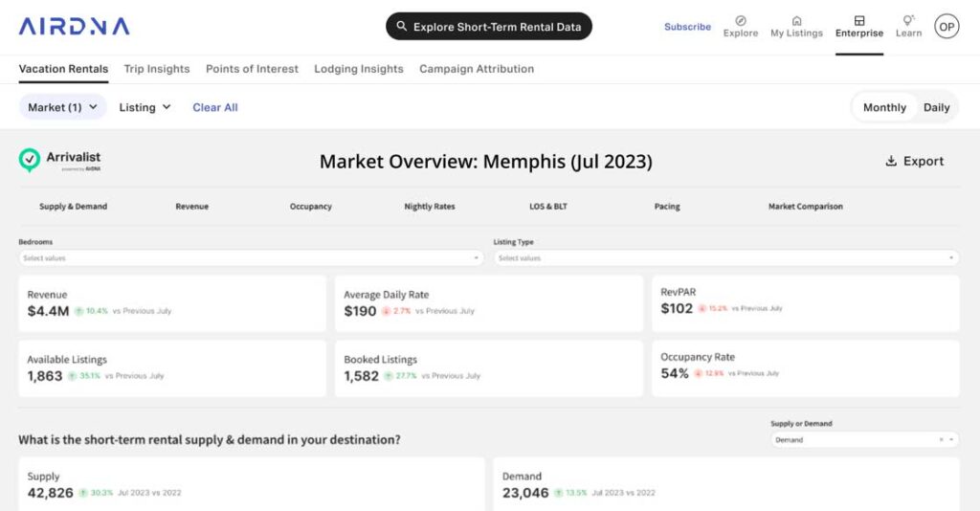The image size is (980, 511).
Task: Click the Explore Short-Term Rental Data search bar
Action: click(489, 27)
